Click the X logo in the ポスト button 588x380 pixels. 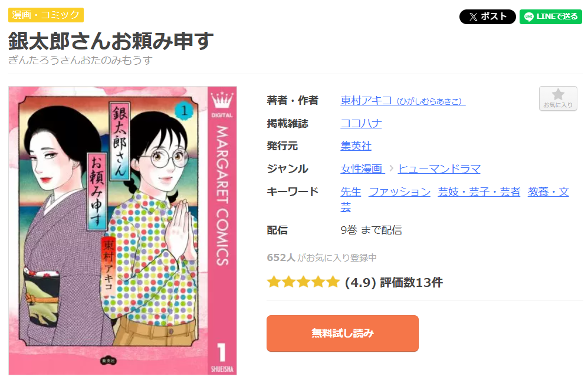[473, 17]
